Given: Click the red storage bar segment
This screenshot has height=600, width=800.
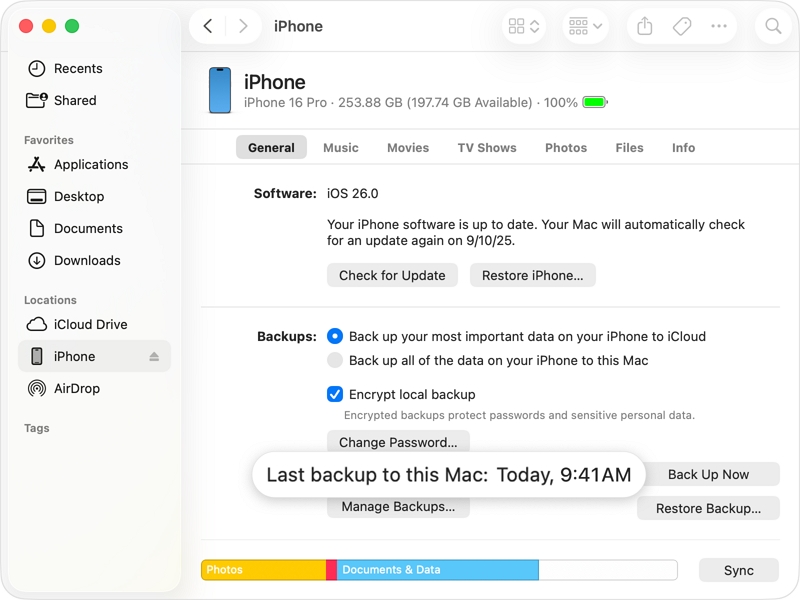Looking at the screenshot, I should coord(331,570).
